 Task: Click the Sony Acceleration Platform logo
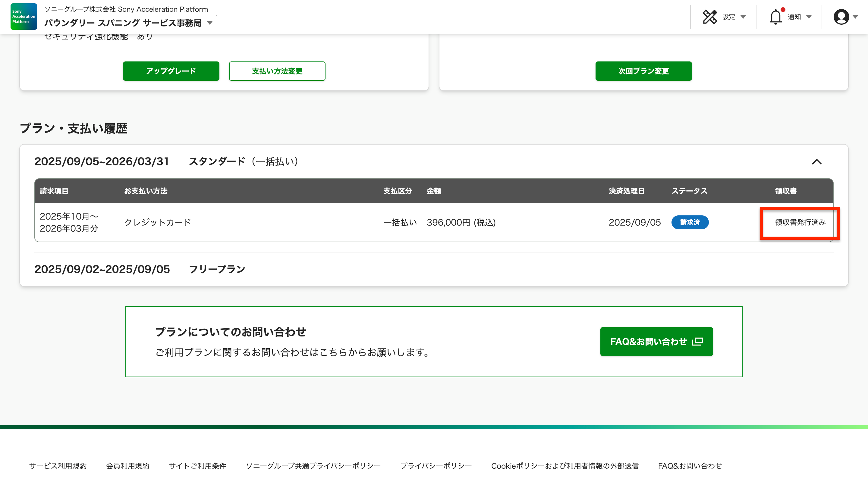click(24, 17)
